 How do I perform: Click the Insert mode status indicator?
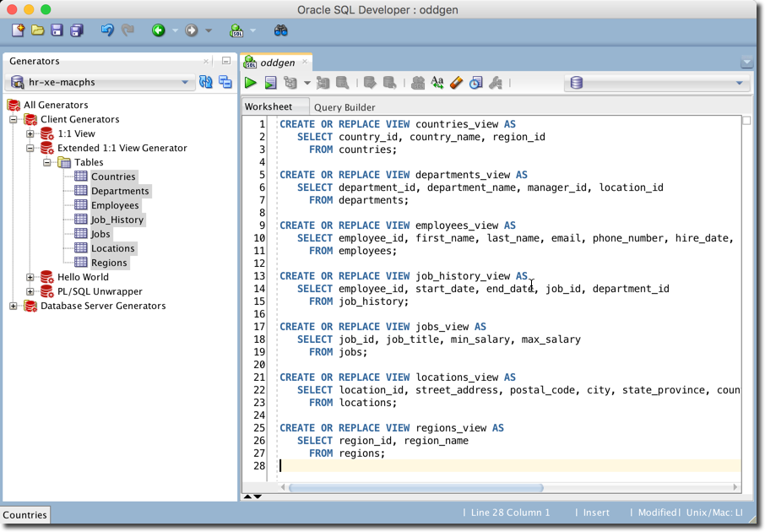[596, 513]
